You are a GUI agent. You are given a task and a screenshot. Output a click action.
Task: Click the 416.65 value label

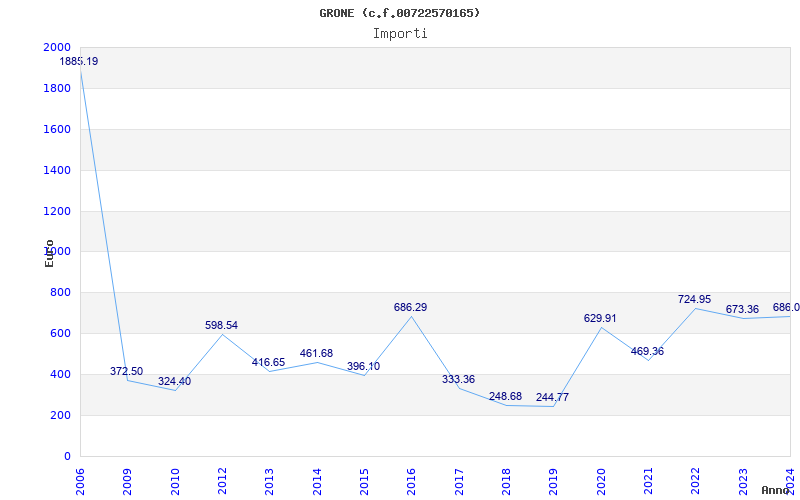click(x=268, y=363)
